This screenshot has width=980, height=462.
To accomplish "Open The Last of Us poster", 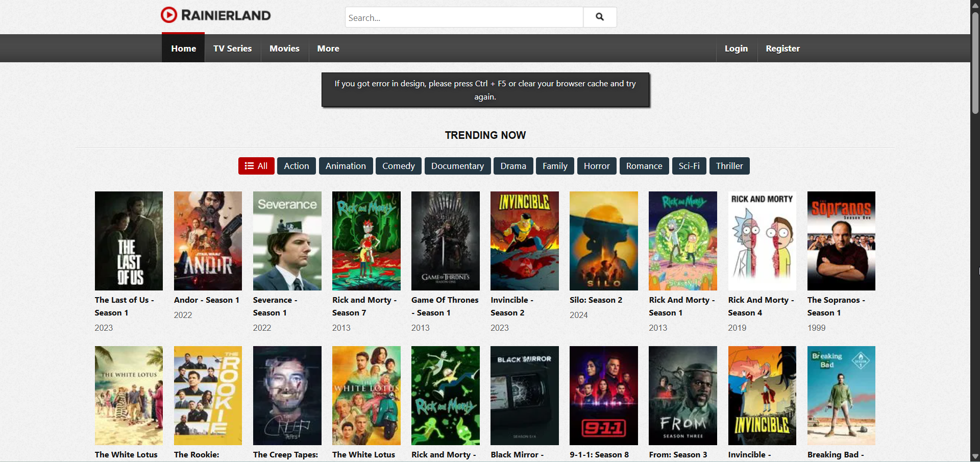I will tap(129, 241).
